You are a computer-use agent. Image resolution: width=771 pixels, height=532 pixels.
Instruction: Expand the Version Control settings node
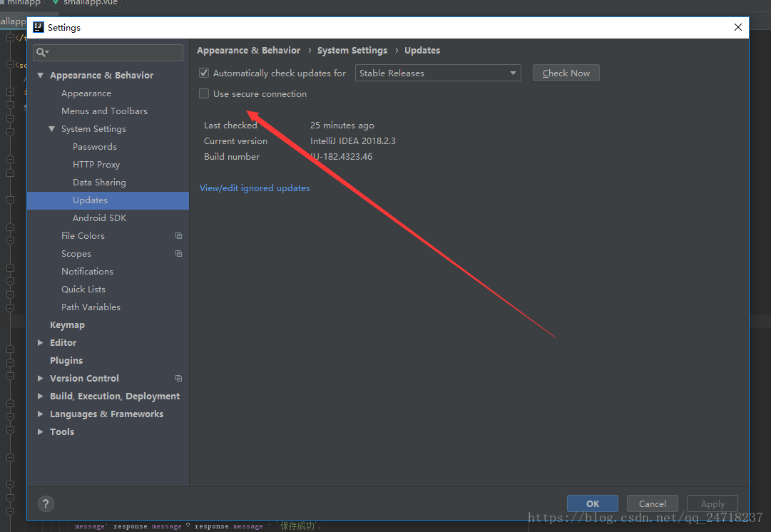(41, 378)
